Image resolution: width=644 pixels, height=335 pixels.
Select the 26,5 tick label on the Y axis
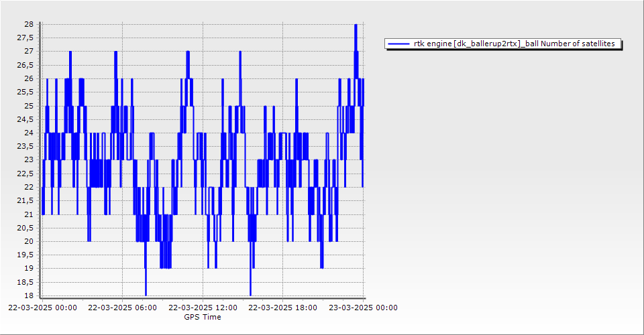25,65
